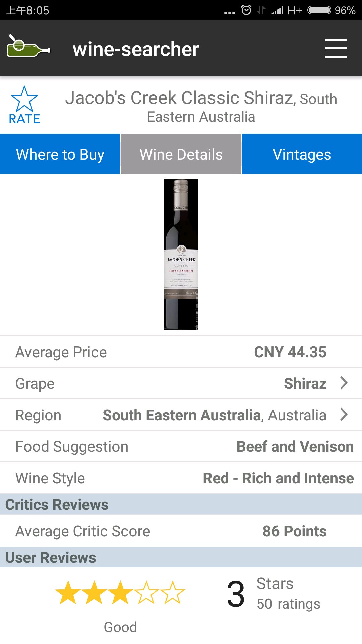Tap the wine-searcher bottle logo icon
This screenshot has height=644, width=362.
pyautogui.click(x=28, y=47)
